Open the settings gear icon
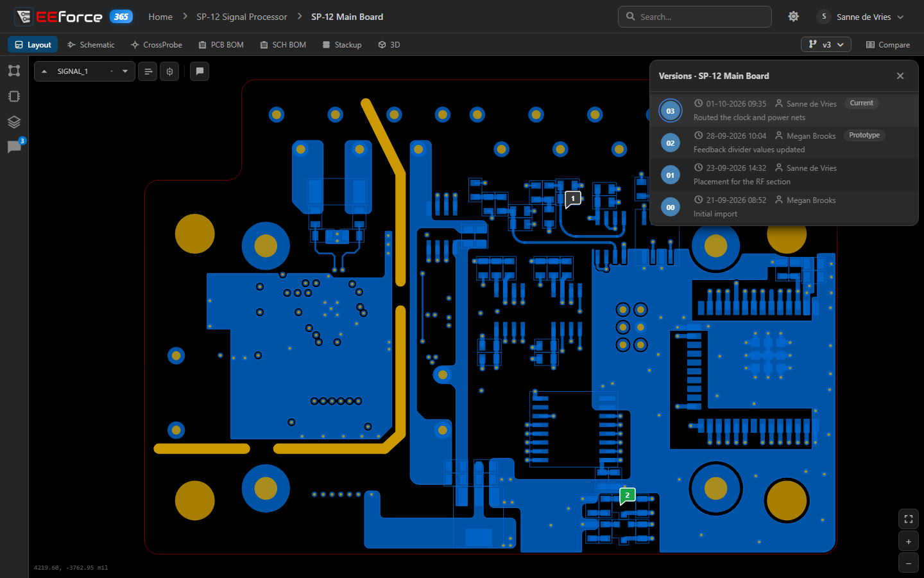The image size is (924, 578). (x=794, y=17)
